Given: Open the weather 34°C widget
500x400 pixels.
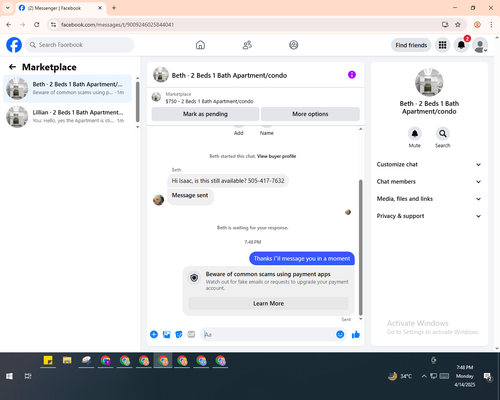Looking at the screenshot, I should (400, 376).
